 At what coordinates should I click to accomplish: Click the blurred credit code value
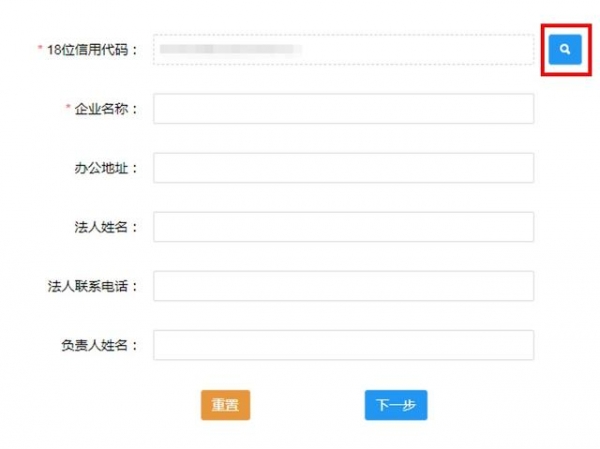pyautogui.click(x=230, y=48)
